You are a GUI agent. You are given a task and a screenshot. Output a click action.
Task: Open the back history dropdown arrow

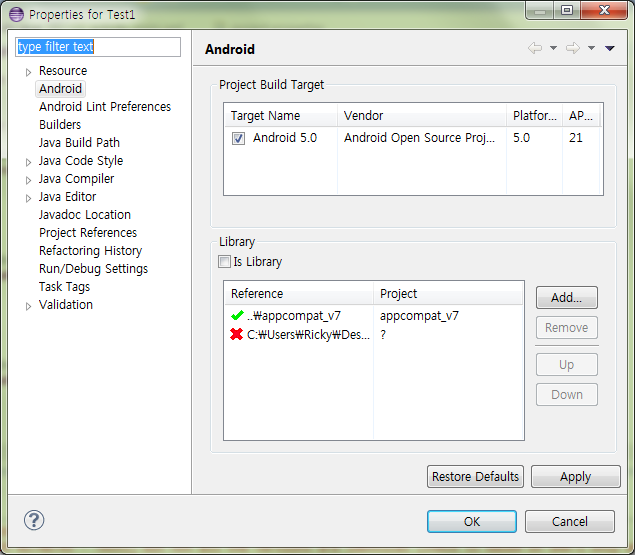click(x=553, y=48)
